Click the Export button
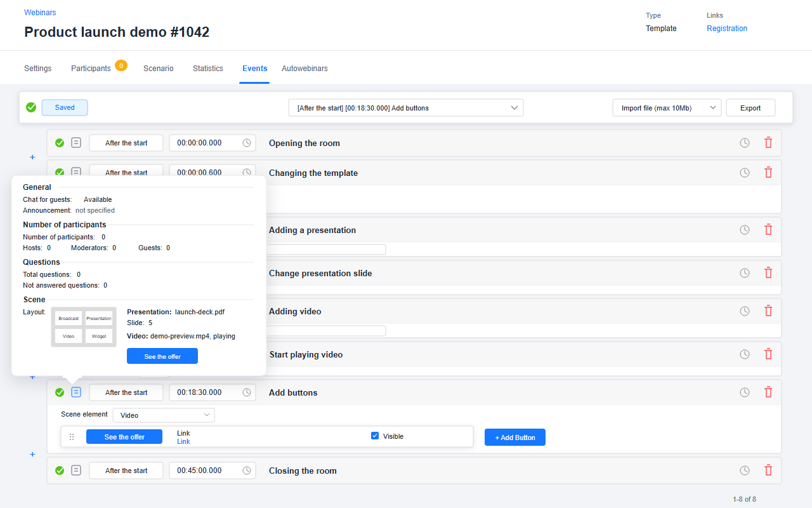 (x=750, y=108)
